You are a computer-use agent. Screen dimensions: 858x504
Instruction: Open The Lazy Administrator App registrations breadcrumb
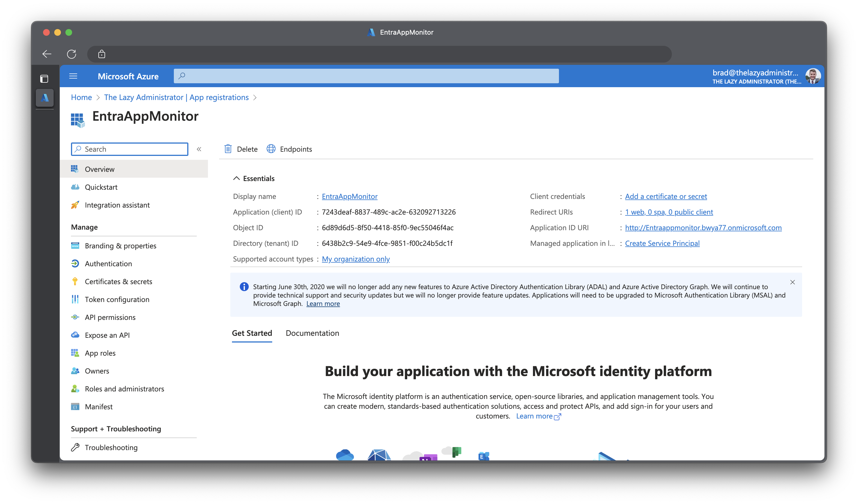(x=176, y=97)
